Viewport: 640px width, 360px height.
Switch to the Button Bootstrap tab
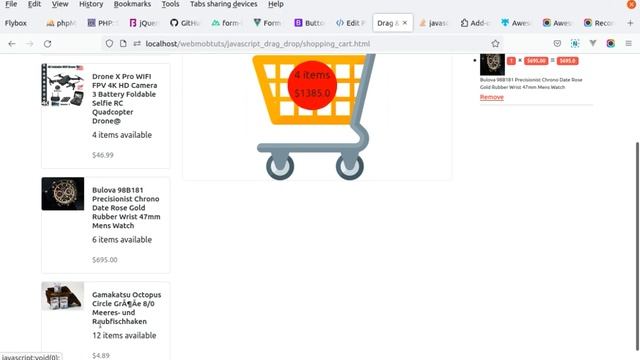click(x=309, y=23)
